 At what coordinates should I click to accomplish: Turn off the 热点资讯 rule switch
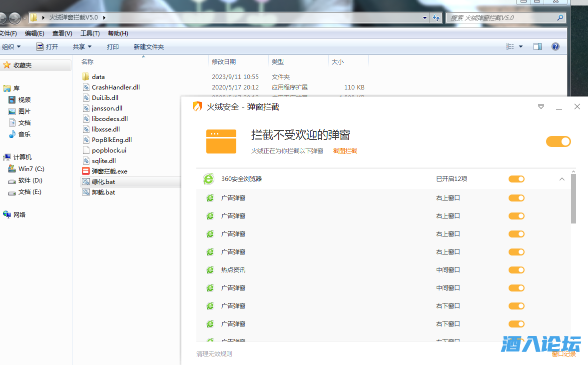pos(517,270)
